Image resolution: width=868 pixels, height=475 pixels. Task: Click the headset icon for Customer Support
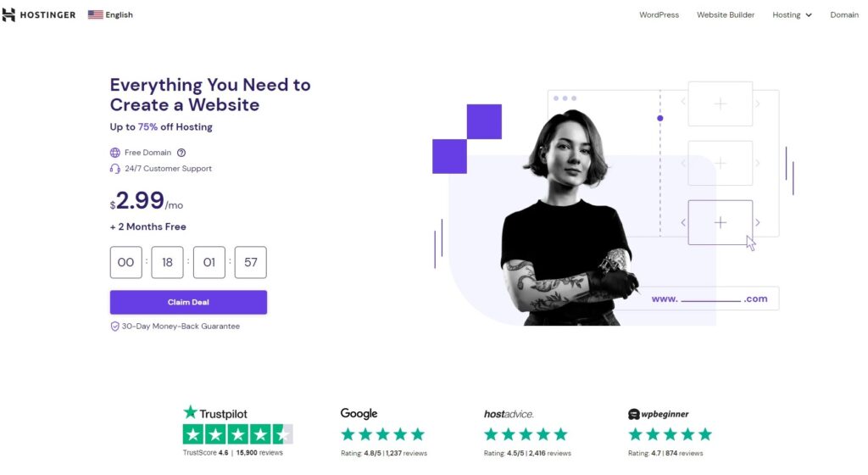114,169
